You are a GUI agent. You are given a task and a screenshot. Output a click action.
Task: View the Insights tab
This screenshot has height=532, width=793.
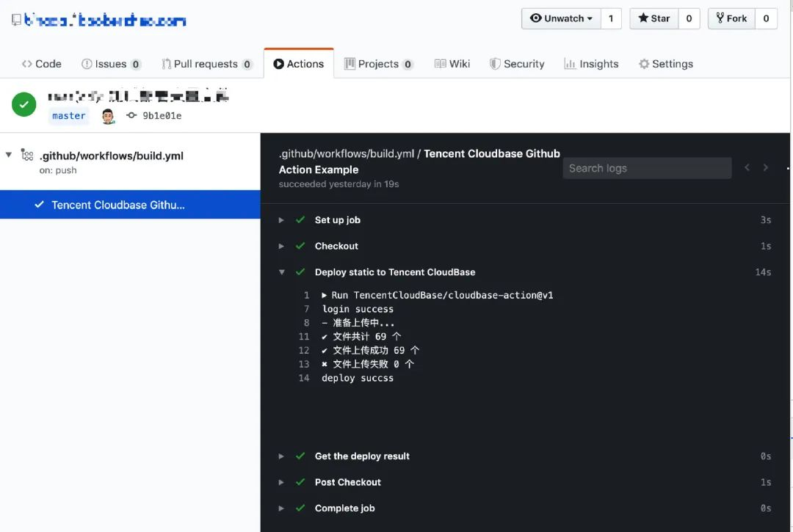pos(591,64)
